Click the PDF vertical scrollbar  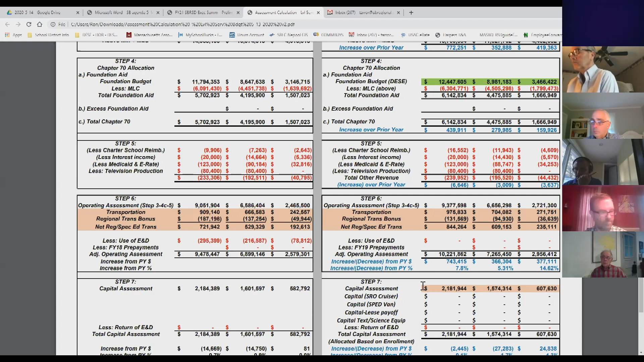[641, 295]
